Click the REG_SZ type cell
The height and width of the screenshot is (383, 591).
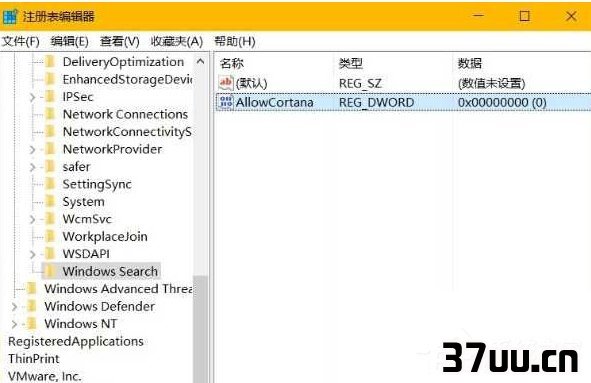(x=360, y=83)
